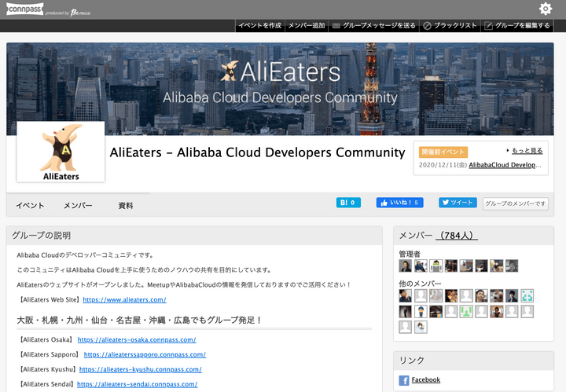The height and width of the screenshot is (392, 566).
Task: Open the member count (784人) link
Action: (x=457, y=236)
